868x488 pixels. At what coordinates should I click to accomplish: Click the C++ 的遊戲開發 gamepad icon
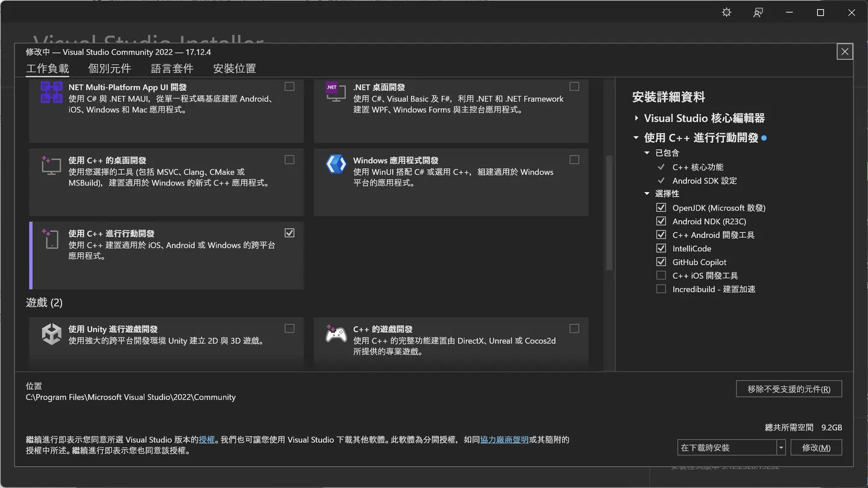[x=336, y=334]
